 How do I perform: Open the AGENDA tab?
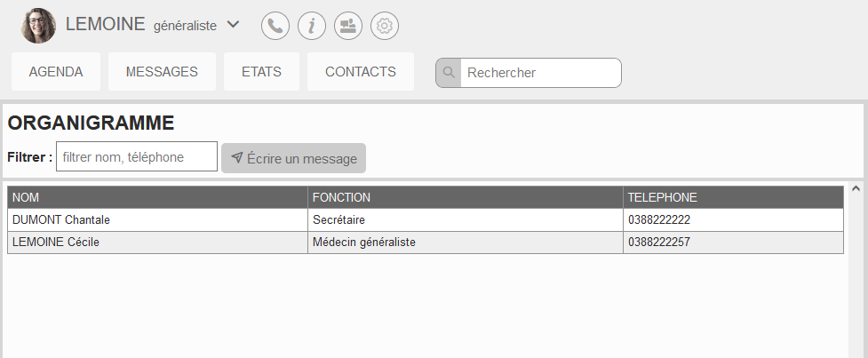click(x=56, y=71)
